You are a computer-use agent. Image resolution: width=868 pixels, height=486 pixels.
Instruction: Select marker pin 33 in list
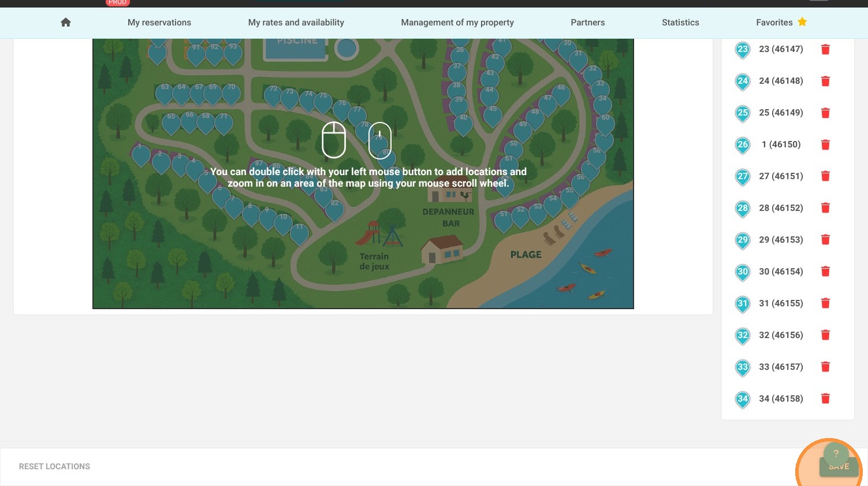tap(743, 368)
